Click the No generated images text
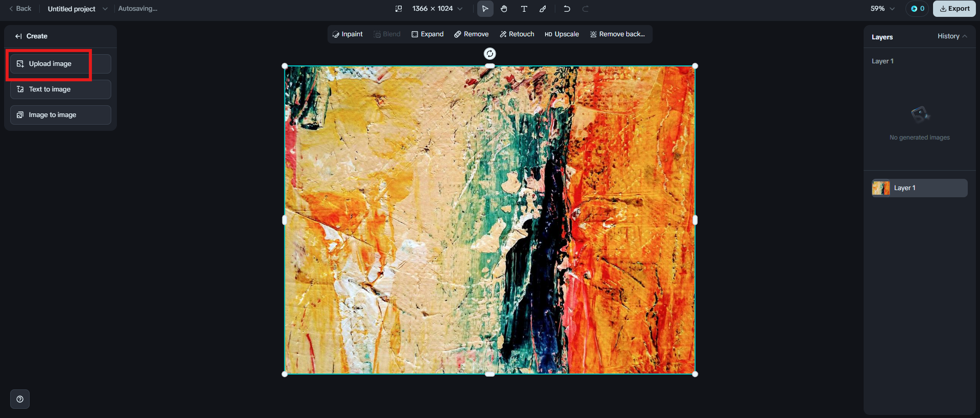 (x=919, y=137)
